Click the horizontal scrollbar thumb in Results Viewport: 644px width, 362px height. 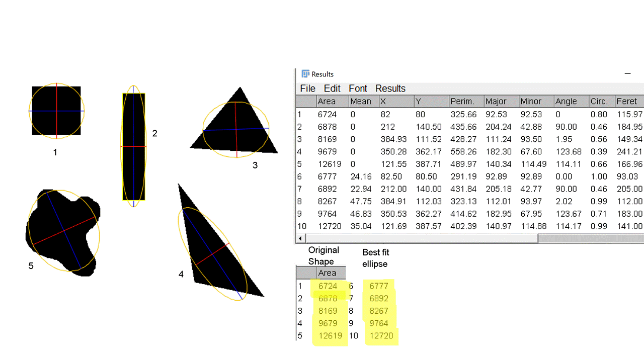click(422, 238)
